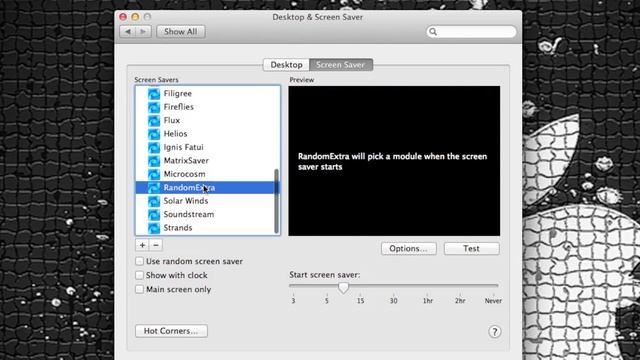Viewport: 640px width, 360px height.
Task: Click the Fireflies screen saver icon
Action: coord(154,107)
